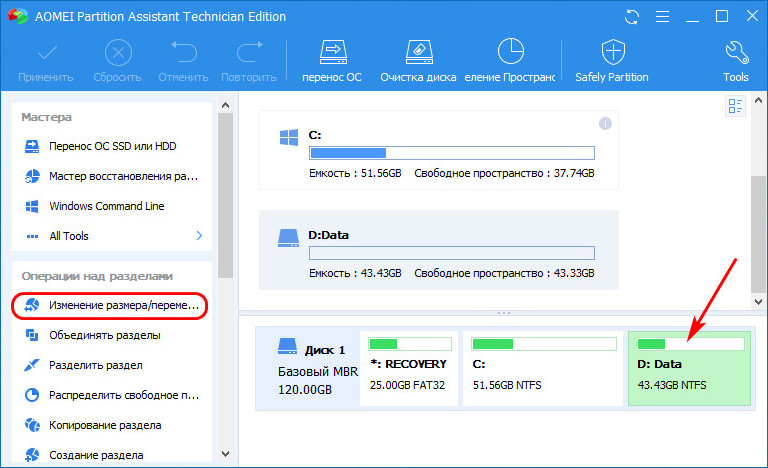Select the D:Data partition card in upper list
The height and width of the screenshot is (468, 768).
tap(438, 250)
